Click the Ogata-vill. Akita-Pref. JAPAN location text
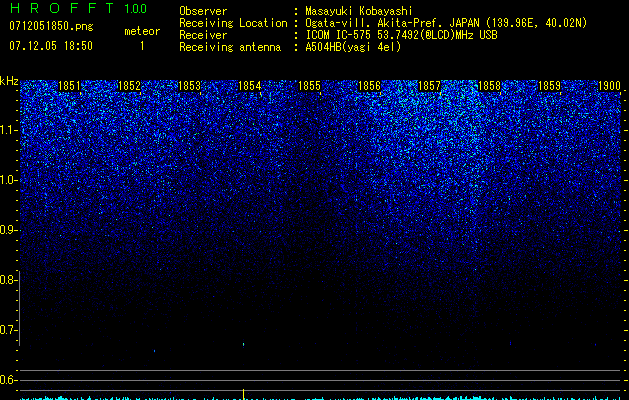 pos(446,23)
